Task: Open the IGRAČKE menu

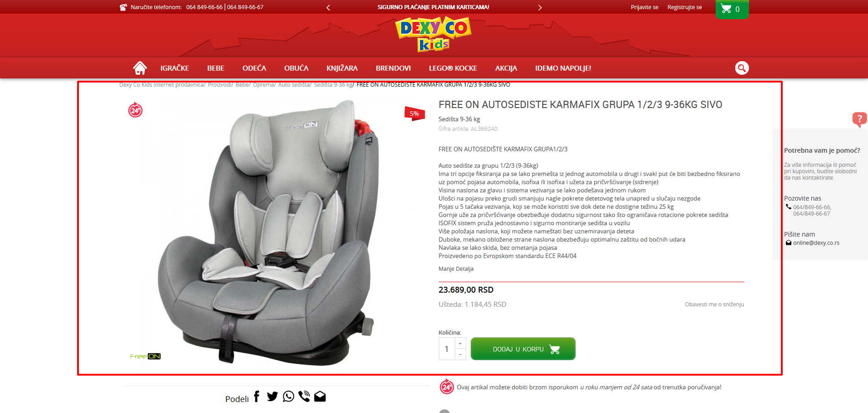Action: point(175,68)
